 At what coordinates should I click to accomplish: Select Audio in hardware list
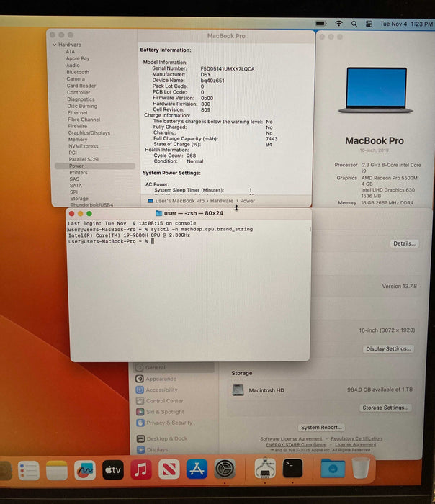(73, 65)
